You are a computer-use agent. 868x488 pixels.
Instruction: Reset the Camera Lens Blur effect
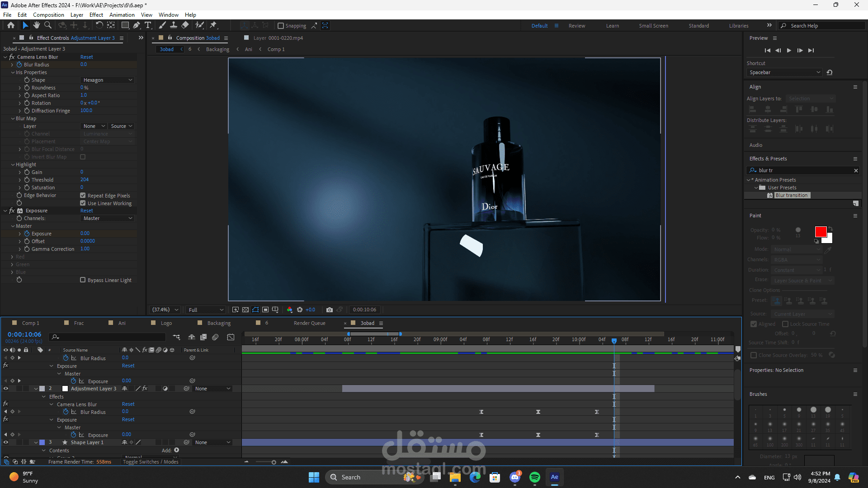tap(86, 57)
